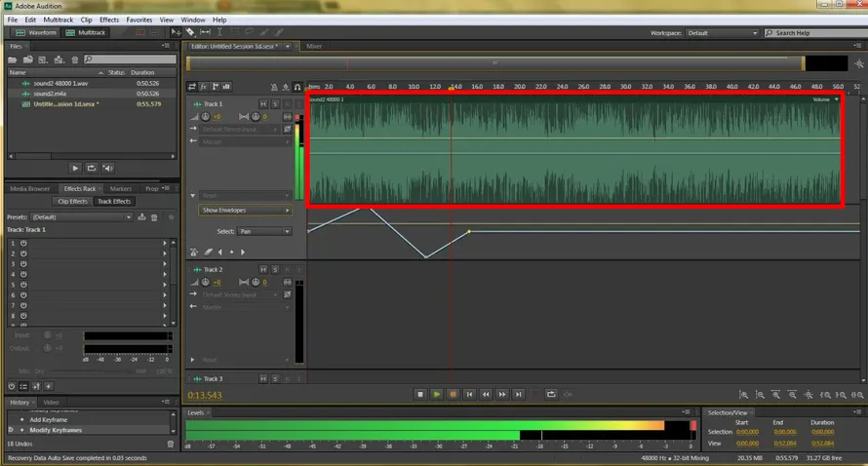Screen dimensions: 868x466
Task: Click Stop button in transport bar
Action: point(420,395)
